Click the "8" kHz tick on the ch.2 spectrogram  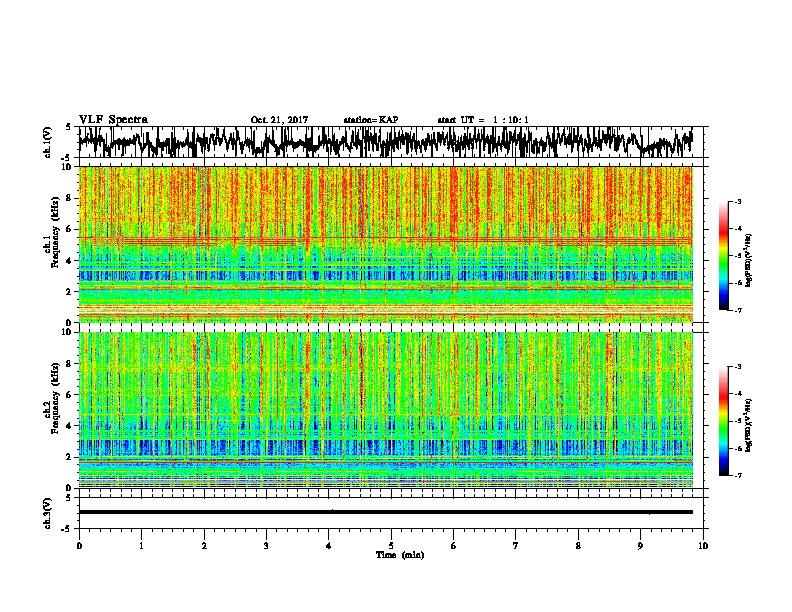[69, 364]
